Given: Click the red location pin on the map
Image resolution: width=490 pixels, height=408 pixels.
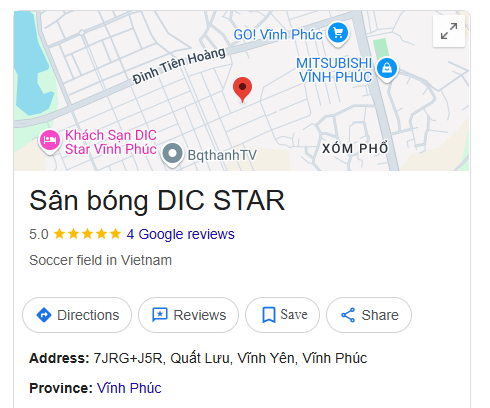Looking at the screenshot, I should tap(242, 89).
